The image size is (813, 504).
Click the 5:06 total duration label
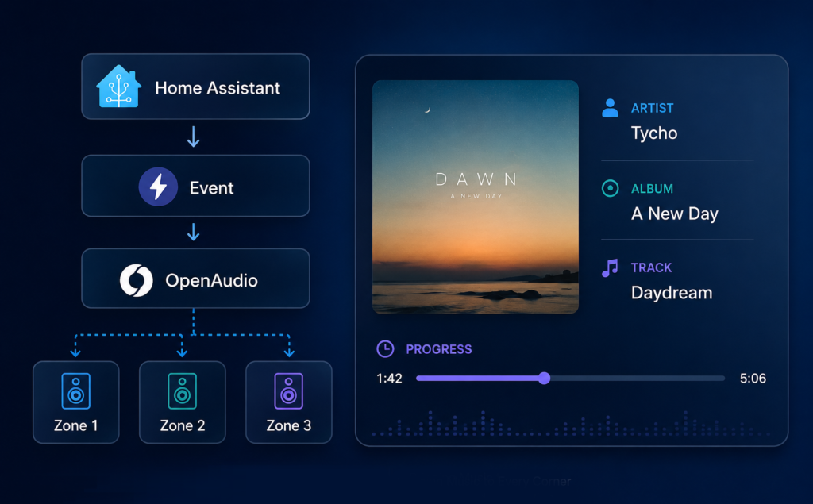click(x=753, y=379)
